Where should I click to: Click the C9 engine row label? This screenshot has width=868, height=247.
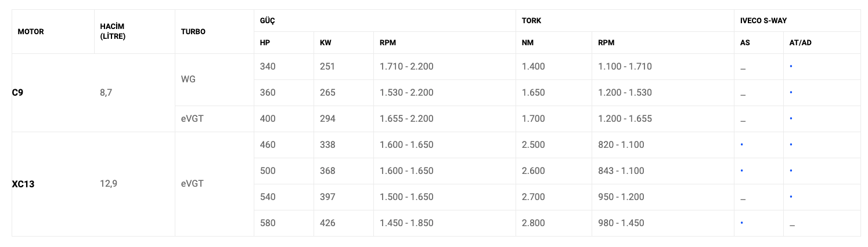point(17,92)
